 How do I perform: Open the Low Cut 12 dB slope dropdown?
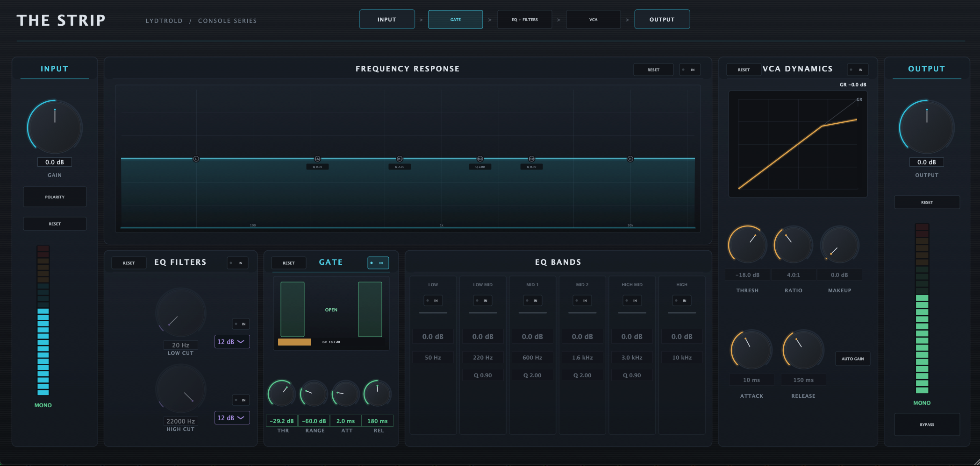click(232, 342)
